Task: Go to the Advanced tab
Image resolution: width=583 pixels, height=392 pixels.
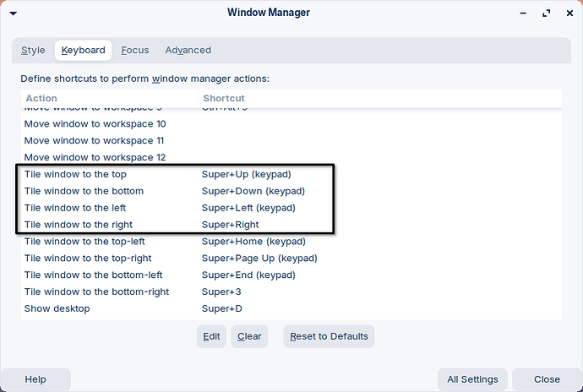Action: click(188, 51)
